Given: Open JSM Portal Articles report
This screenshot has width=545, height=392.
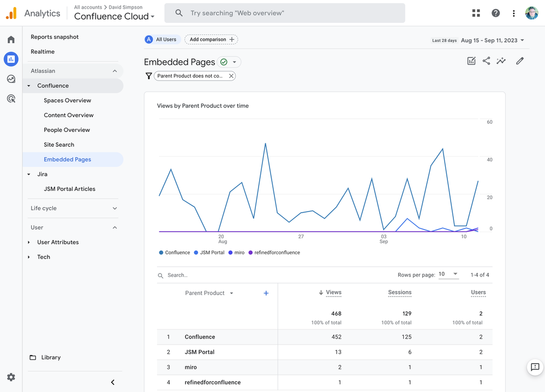Looking at the screenshot, I should point(69,189).
